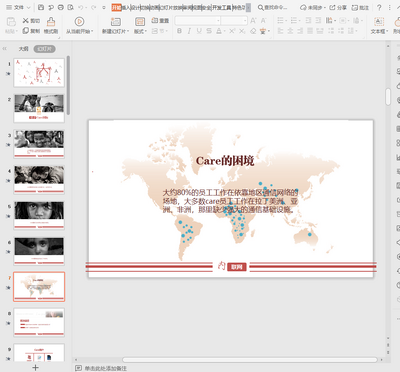The image size is (400, 372).
Task: Click the decrease font size icon
Action: pyautogui.click(x=264, y=21)
